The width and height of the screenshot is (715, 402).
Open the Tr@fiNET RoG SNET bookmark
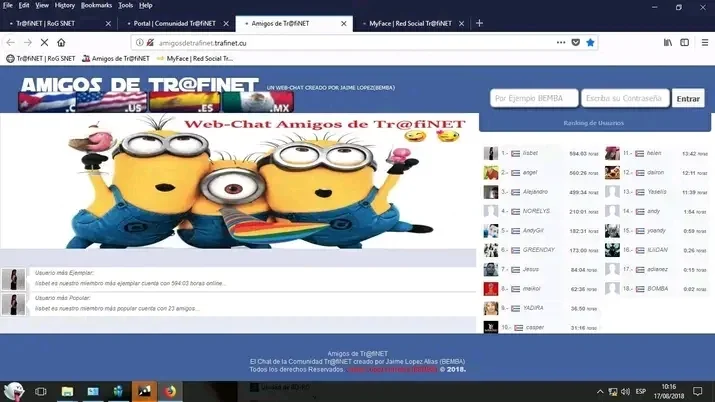(41, 58)
